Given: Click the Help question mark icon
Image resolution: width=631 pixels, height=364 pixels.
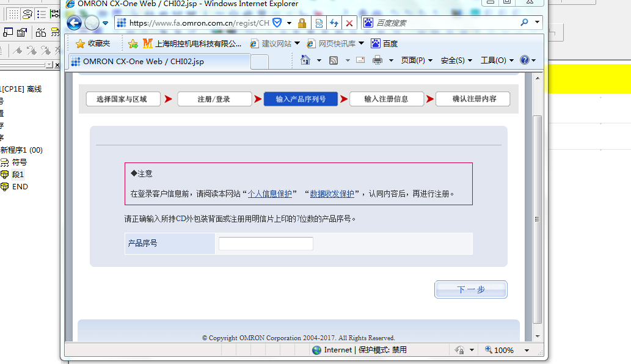Looking at the screenshot, I should click(x=524, y=60).
